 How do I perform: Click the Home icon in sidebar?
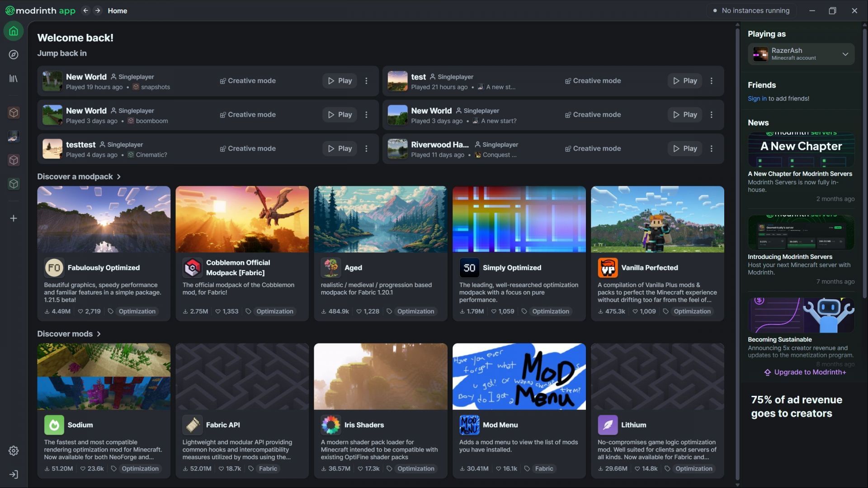coord(14,31)
